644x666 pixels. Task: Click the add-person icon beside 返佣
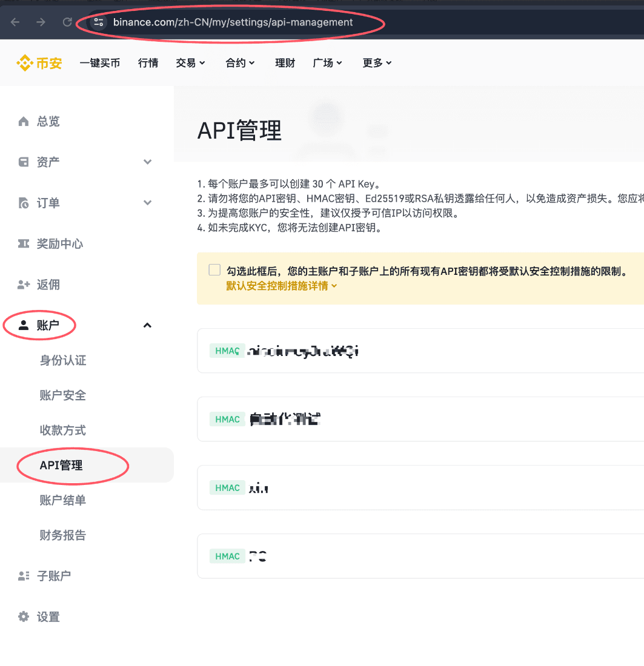click(x=24, y=285)
